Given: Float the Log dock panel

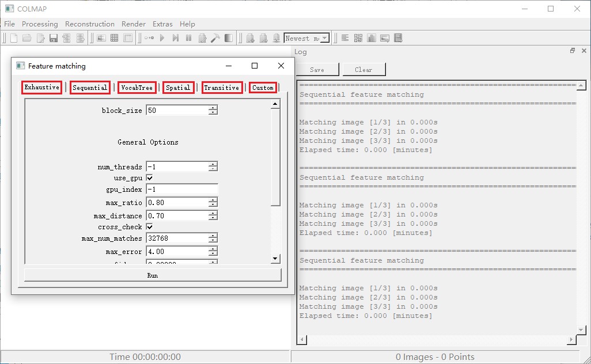Looking at the screenshot, I should point(573,51).
